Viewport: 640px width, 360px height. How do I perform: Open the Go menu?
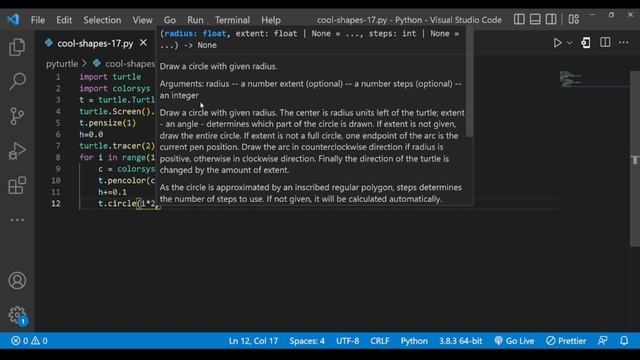pos(170,20)
